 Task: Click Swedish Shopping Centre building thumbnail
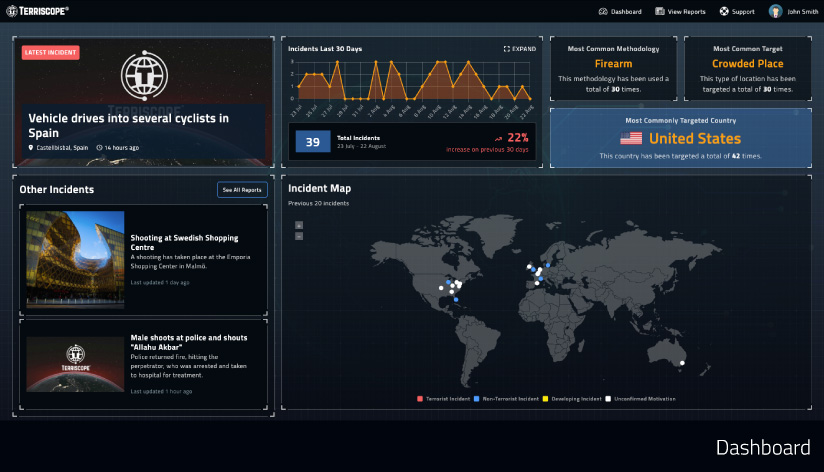click(75, 260)
